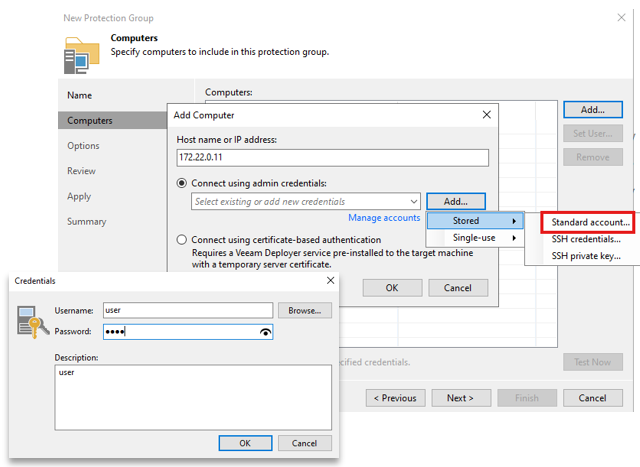Reveal password with the eye icon

click(x=265, y=332)
